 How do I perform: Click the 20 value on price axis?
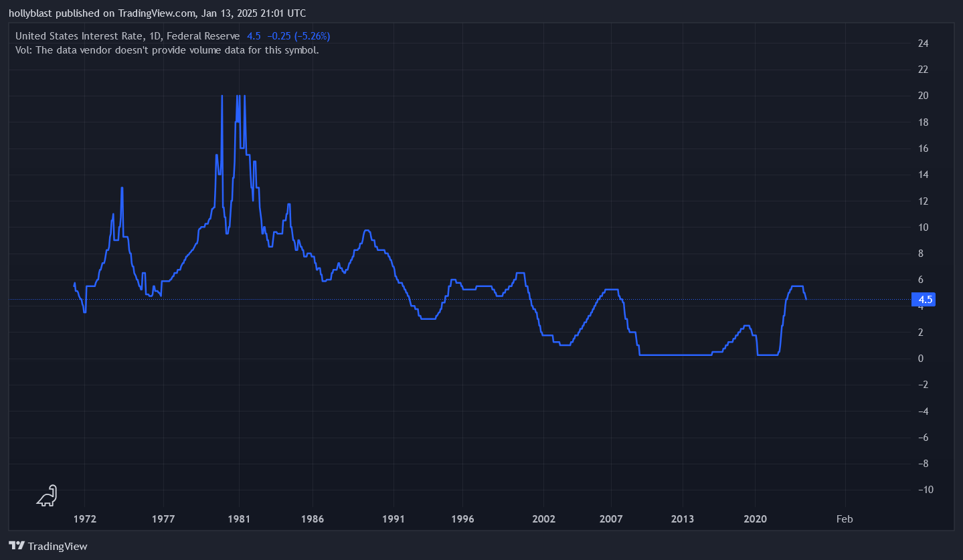923,96
